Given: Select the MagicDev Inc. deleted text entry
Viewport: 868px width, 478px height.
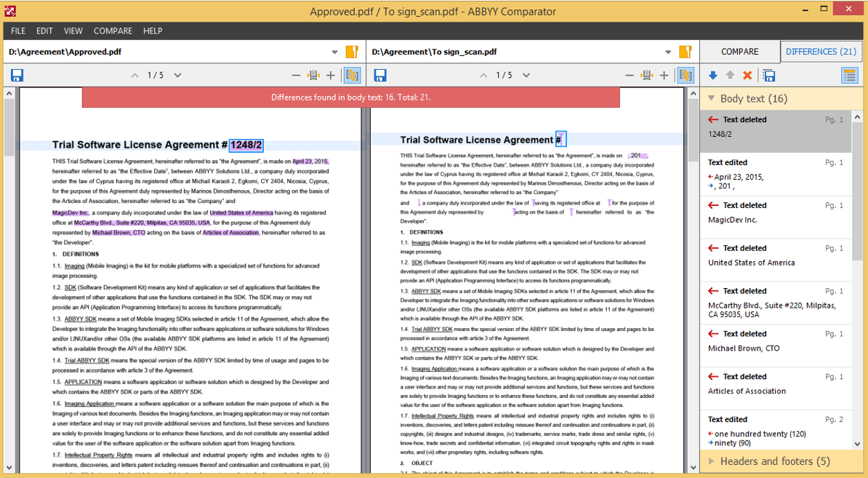Looking at the screenshot, I should pos(775,212).
